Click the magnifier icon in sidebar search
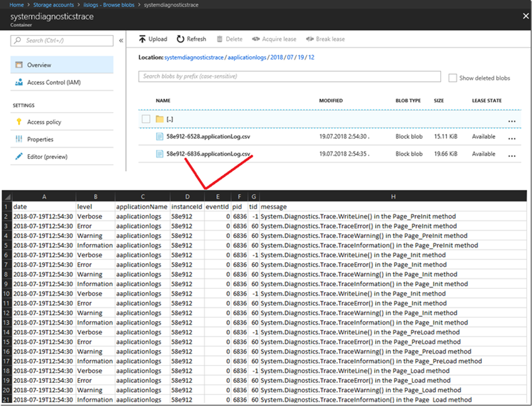This screenshot has height=406, width=532. click(x=18, y=40)
